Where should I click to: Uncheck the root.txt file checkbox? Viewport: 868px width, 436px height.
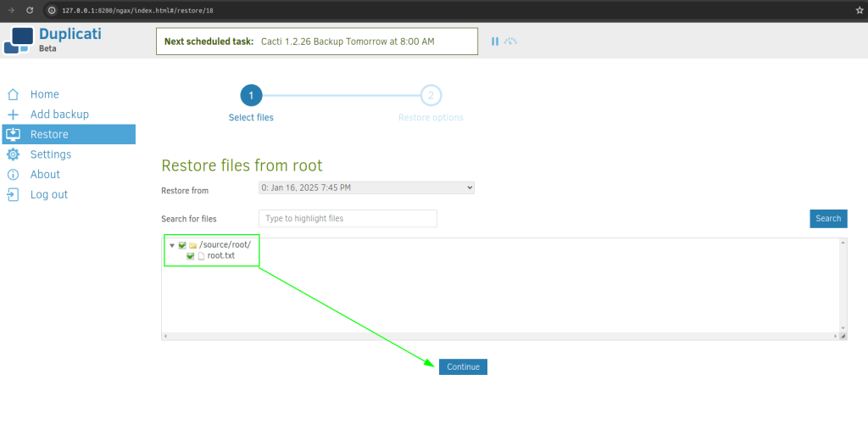tap(191, 256)
